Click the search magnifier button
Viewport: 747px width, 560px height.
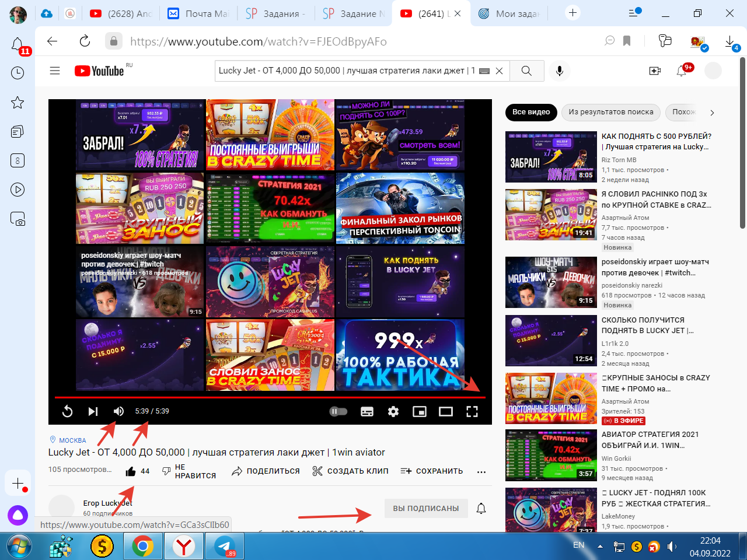526,71
